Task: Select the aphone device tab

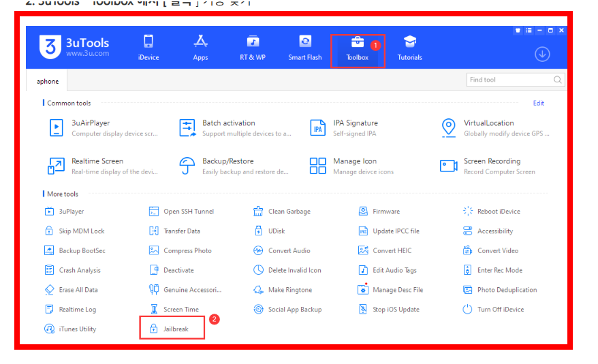Action: coord(47,81)
